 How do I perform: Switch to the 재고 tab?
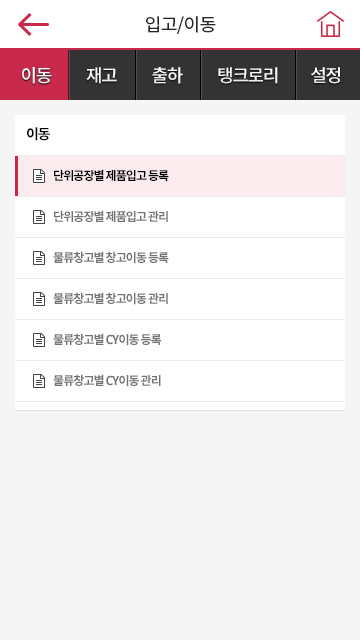102,75
